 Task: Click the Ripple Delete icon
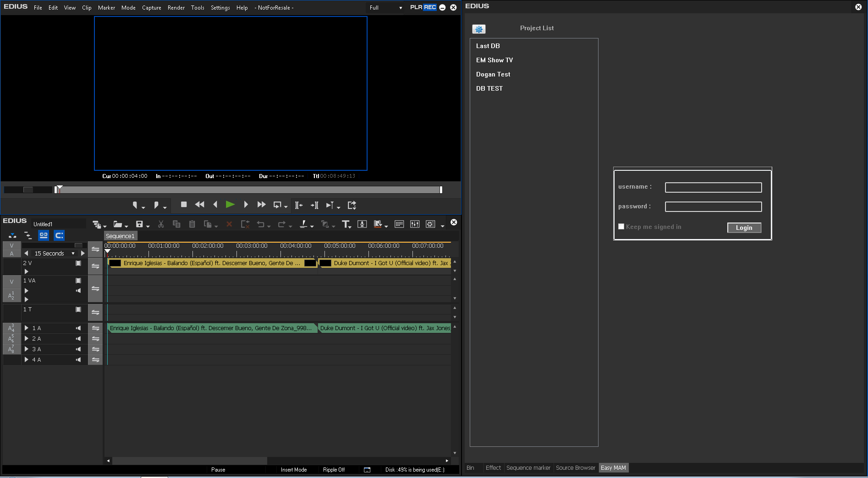point(245,224)
